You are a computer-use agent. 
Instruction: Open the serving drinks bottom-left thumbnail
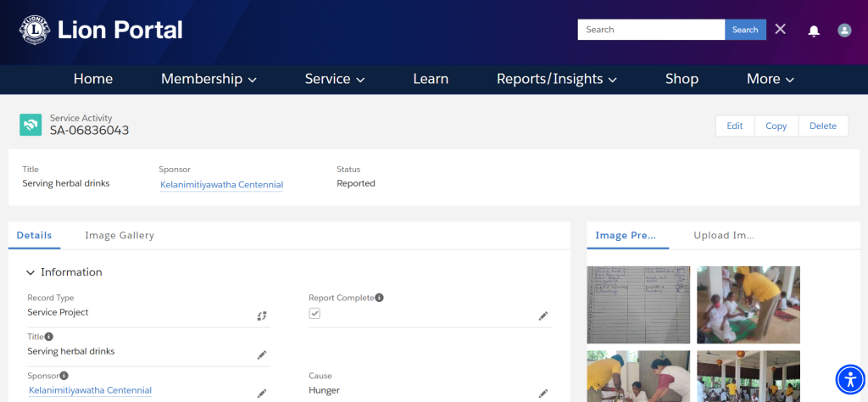[x=638, y=376]
